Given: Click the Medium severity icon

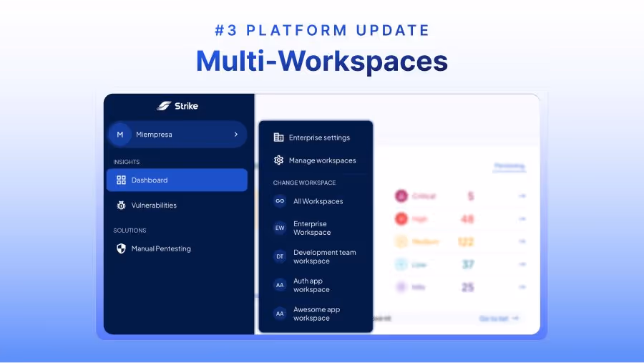Looking at the screenshot, I should tap(401, 241).
